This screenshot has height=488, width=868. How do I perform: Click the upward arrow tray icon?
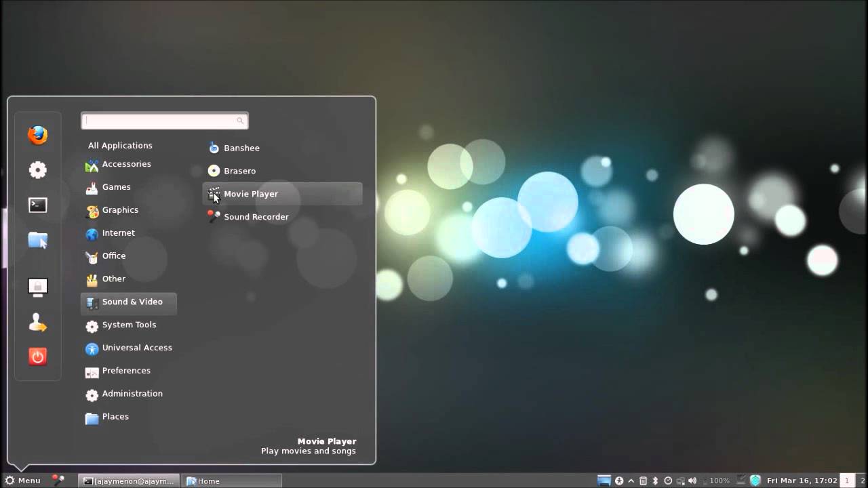point(631,481)
